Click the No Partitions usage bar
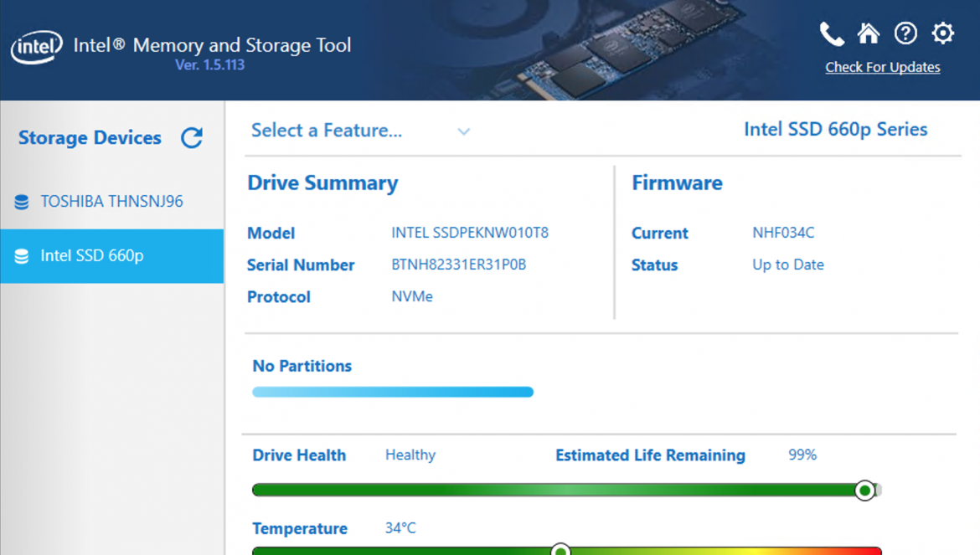Image resolution: width=980 pixels, height=555 pixels. click(393, 392)
